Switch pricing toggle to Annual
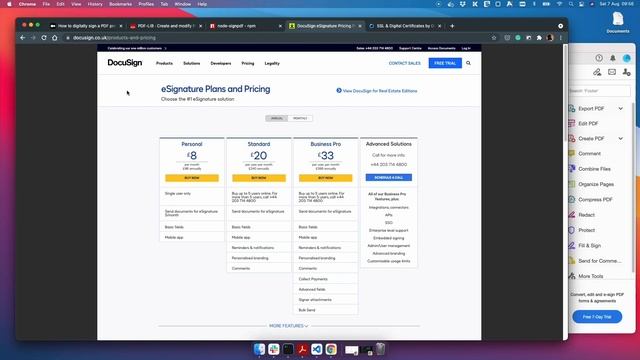Viewport: 640px width, 360px height. (x=277, y=118)
